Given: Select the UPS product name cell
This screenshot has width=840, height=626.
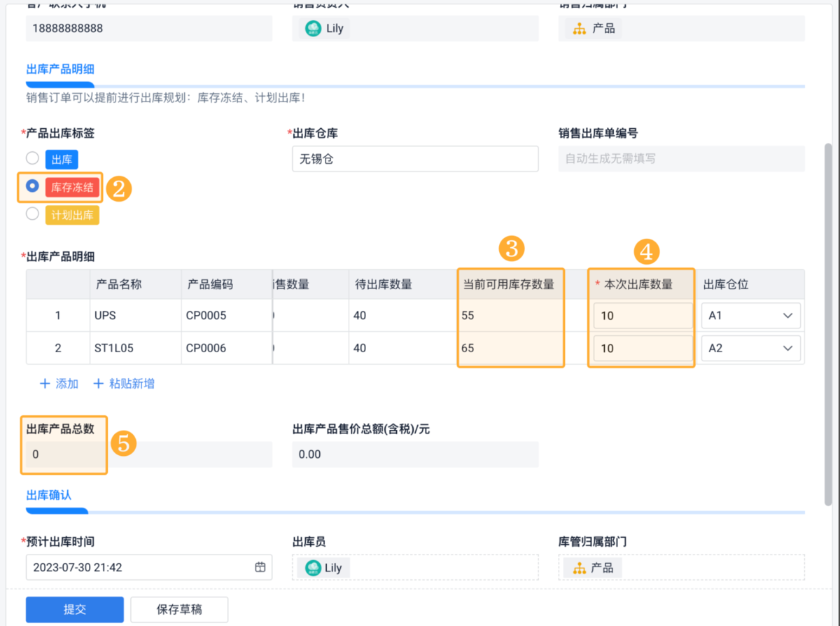Looking at the screenshot, I should 136,316.
